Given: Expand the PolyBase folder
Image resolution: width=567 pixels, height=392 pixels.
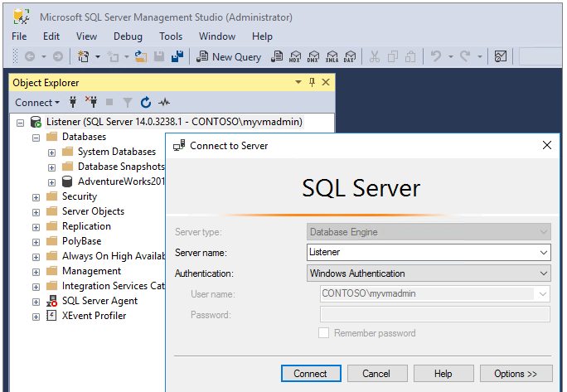Looking at the screenshot, I should [36, 242].
